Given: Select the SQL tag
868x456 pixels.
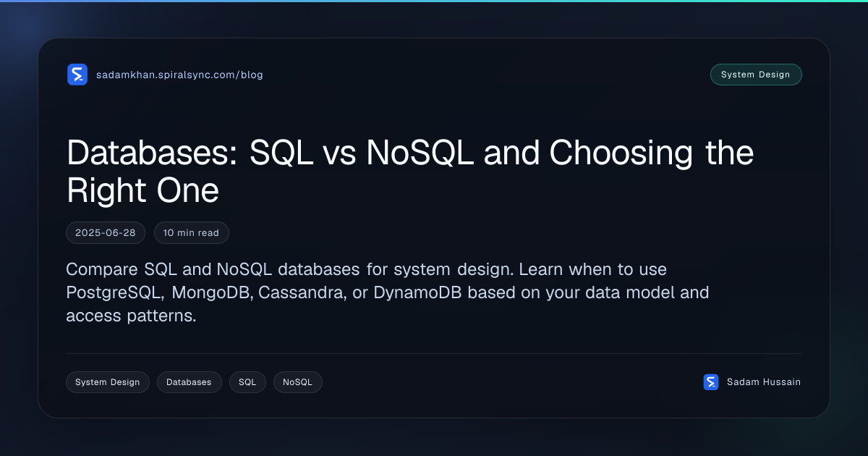Looking at the screenshot, I should (x=247, y=382).
